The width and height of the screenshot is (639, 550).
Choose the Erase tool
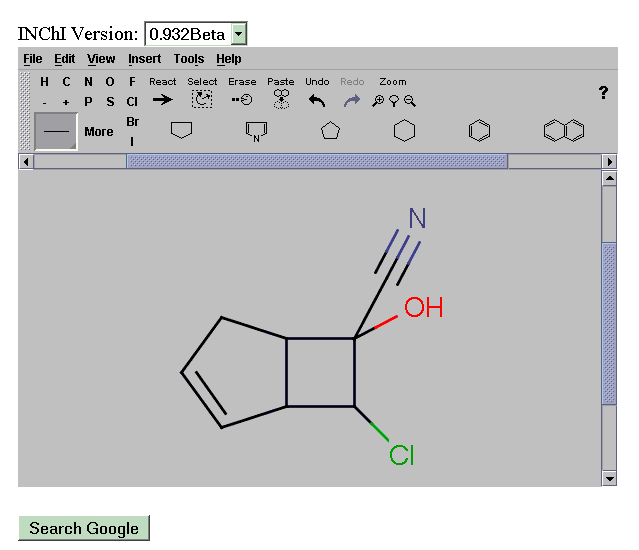[242, 99]
